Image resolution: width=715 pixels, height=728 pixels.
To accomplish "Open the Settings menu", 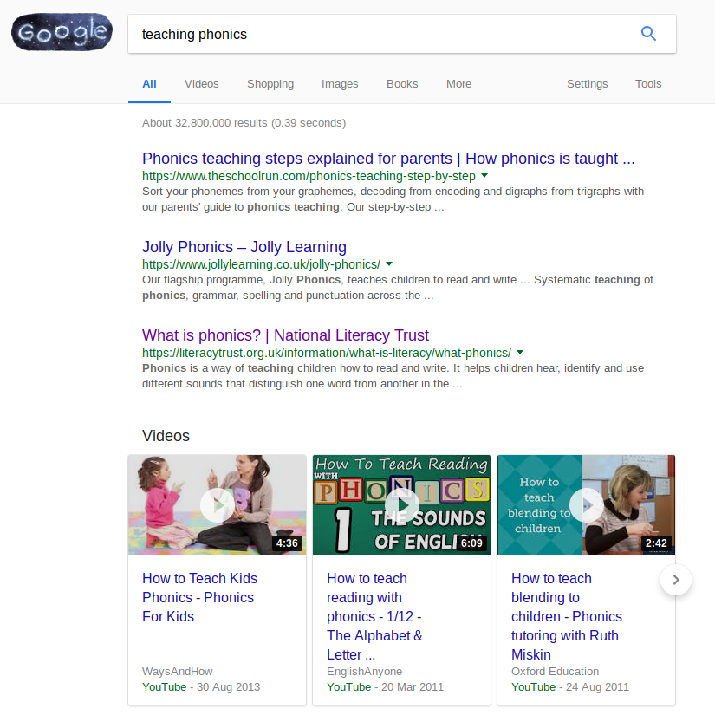I will [587, 84].
